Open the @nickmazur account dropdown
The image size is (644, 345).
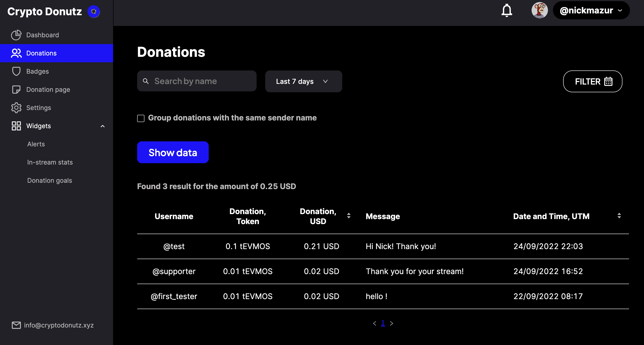pyautogui.click(x=591, y=10)
